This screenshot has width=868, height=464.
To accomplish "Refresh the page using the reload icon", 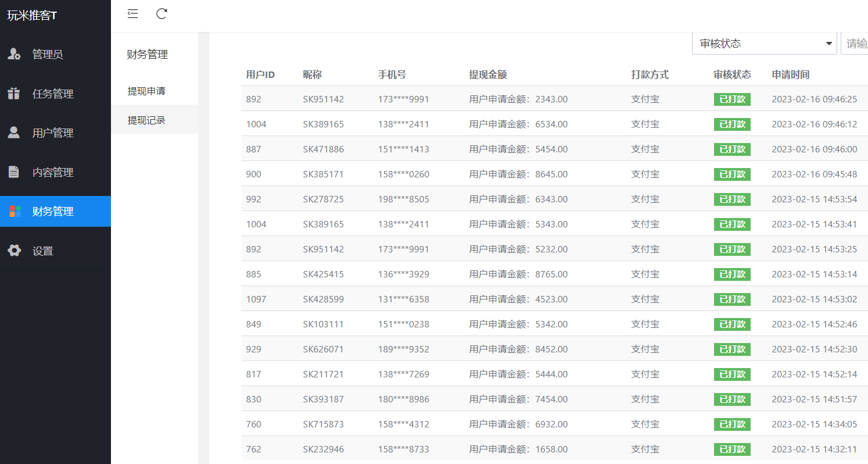I will [162, 14].
